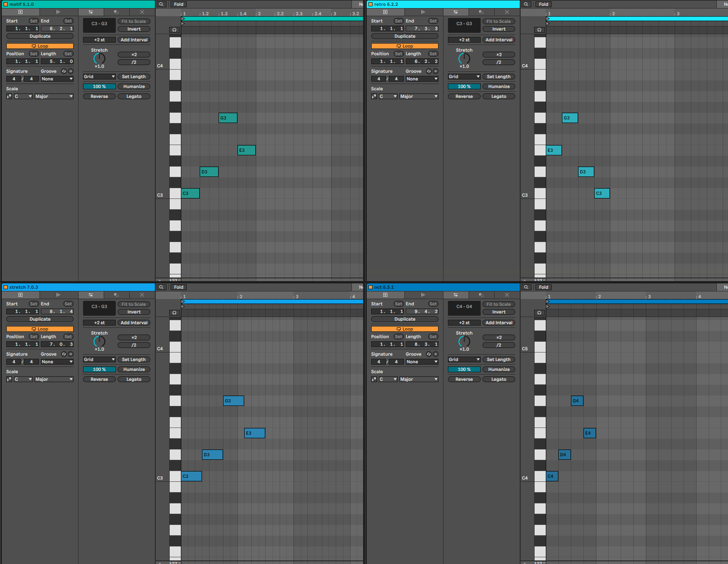Image resolution: width=728 pixels, height=564 pixels.
Task: Turn on Fold in oct piano roll
Action: [544, 287]
